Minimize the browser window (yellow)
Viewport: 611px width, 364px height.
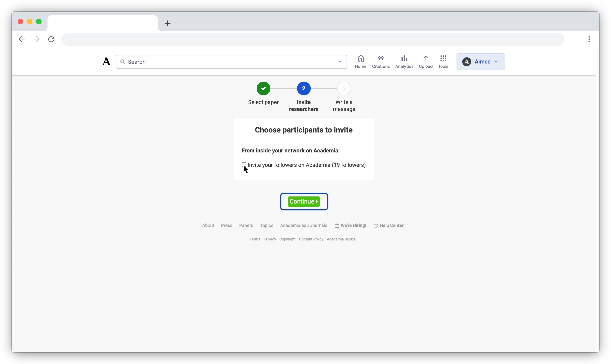pyautogui.click(x=29, y=22)
